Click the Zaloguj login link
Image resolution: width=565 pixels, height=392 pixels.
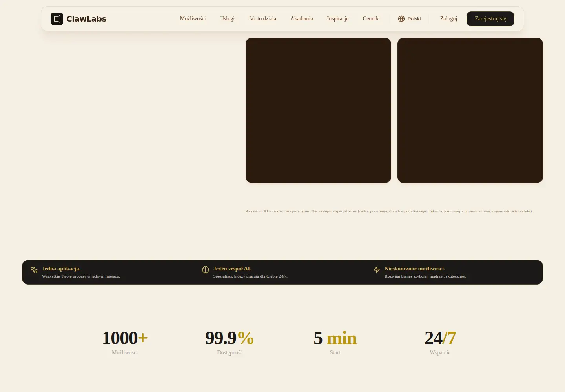pos(448,19)
